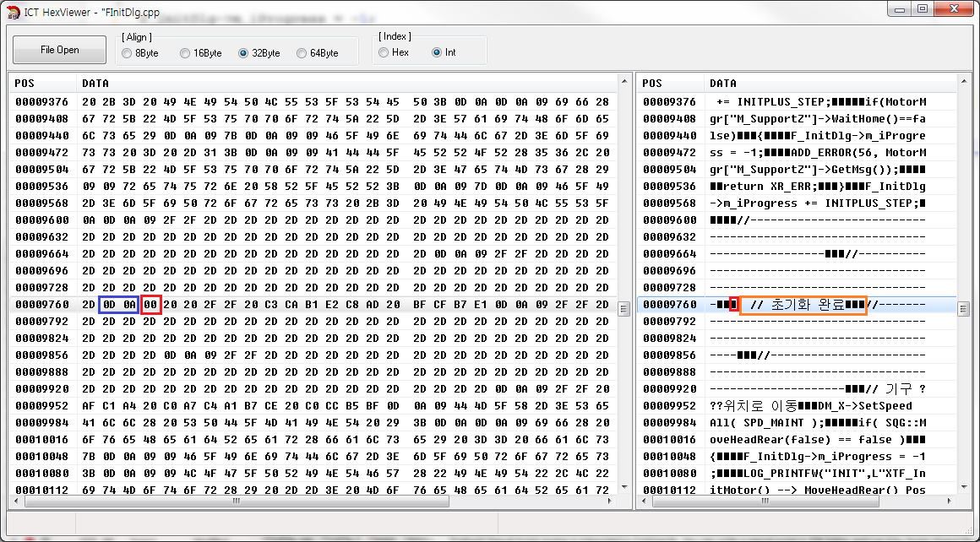Click the ICT HexViewer title bar icon
The width and height of the screenshot is (980, 542).
(x=13, y=10)
